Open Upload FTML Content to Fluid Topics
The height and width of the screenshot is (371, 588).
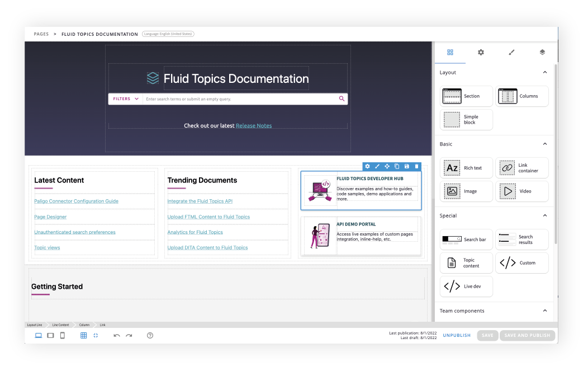(x=208, y=217)
